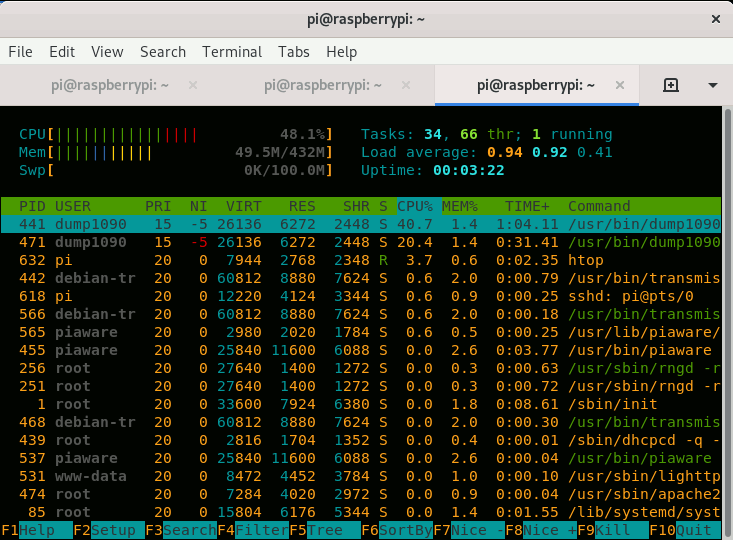Sort by the MEM% column header
This screenshot has height=540, width=733.
[460, 206]
